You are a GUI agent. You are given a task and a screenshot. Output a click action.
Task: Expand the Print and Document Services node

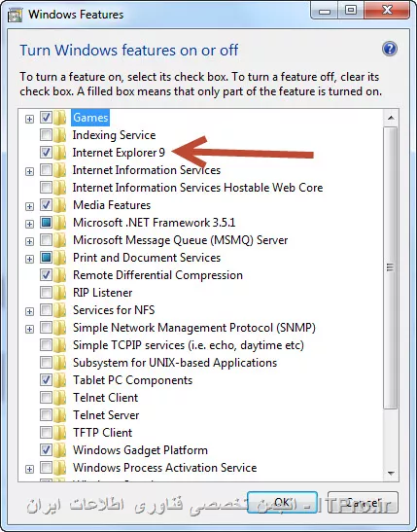[x=30, y=260]
